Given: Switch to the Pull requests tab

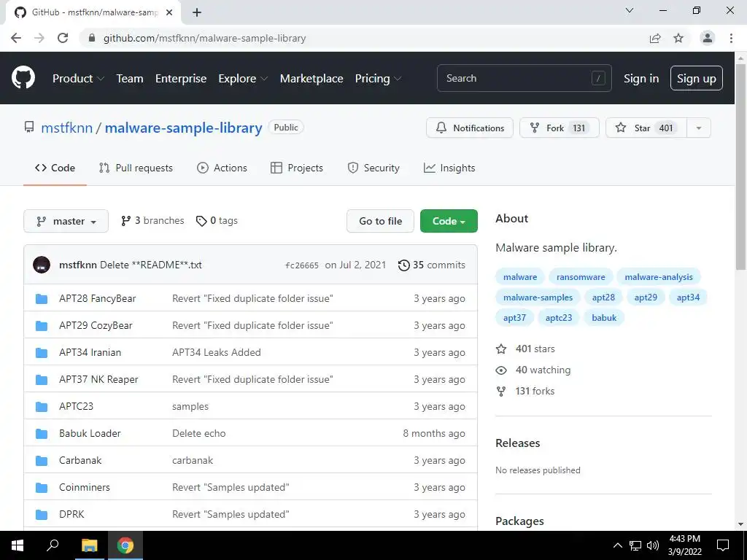Looking at the screenshot, I should [x=136, y=168].
